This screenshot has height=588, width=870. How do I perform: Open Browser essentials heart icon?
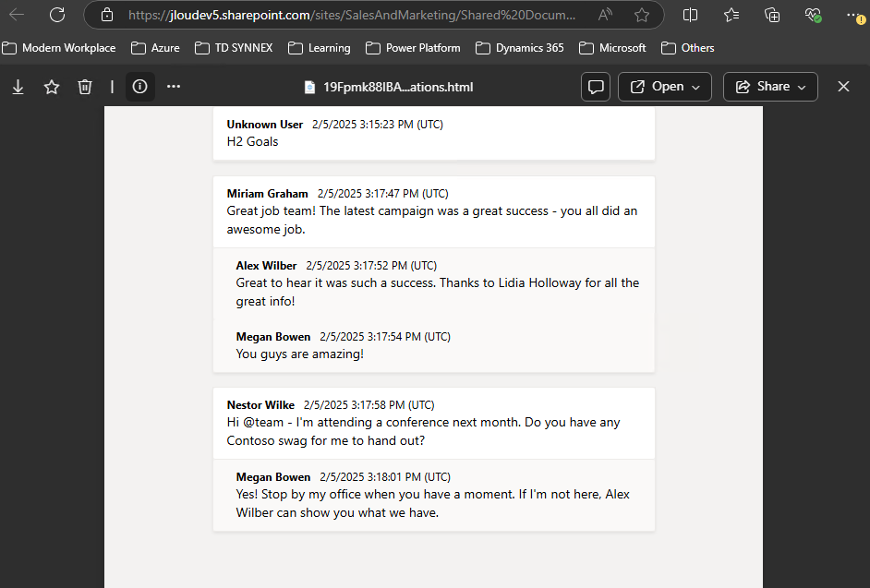(813, 15)
